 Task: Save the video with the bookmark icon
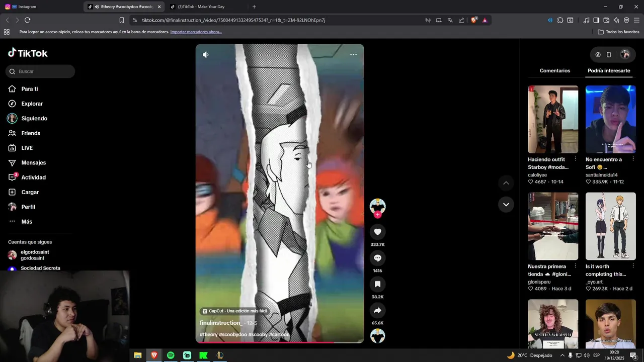click(x=377, y=284)
